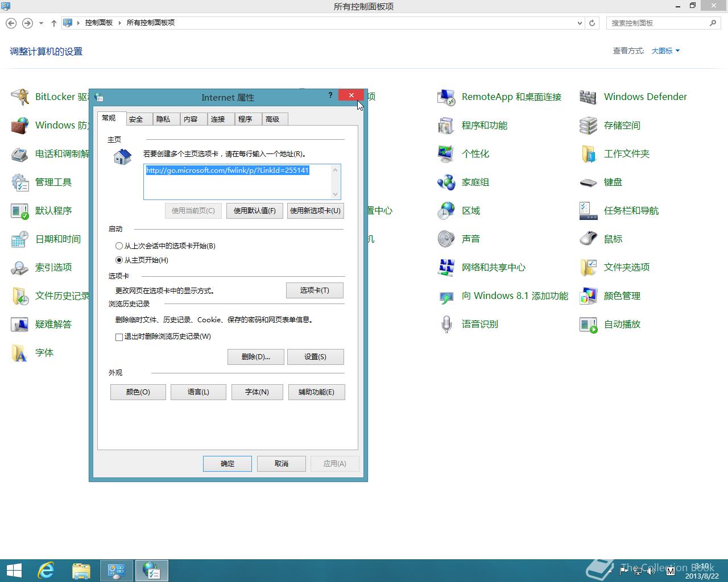728x582 pixels.
Task: Click homepage box scroll down arrow
Action: pos(336,194)
